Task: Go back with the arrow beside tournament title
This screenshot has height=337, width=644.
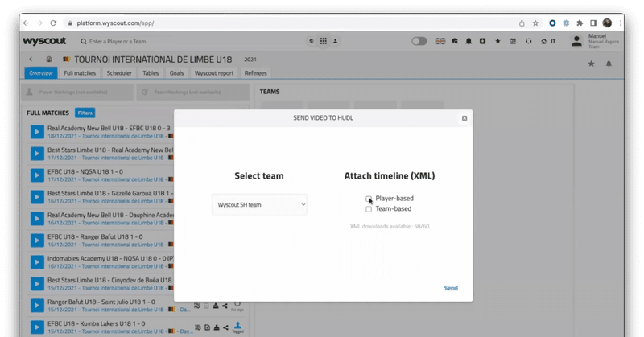Action: (x=31, y=59)
